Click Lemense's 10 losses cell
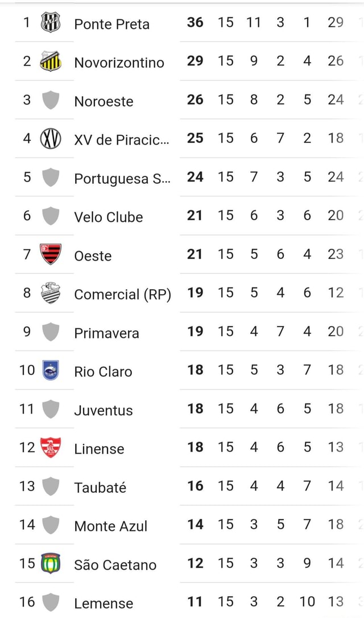Viewport: 364px width, 618px height. (307, 602)
